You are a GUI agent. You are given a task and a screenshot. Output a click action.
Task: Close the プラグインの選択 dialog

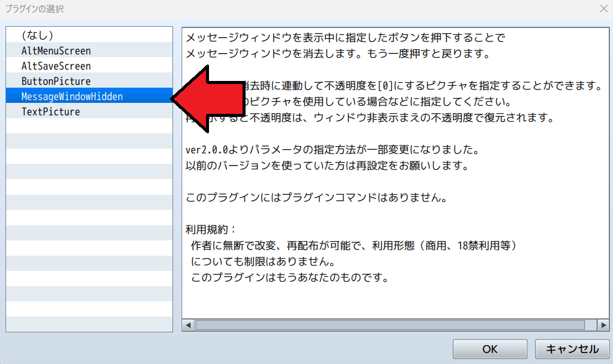604,9
